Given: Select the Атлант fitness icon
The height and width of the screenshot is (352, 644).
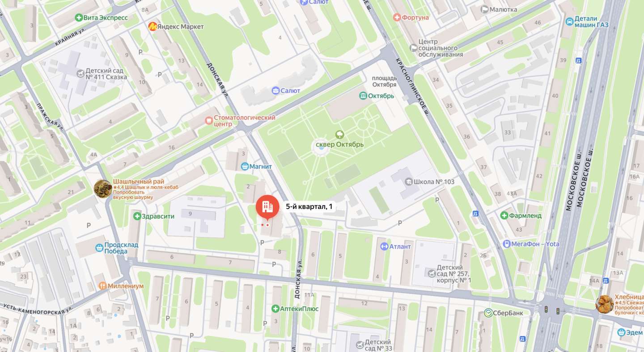Looking at the screenshot, I should [x=384, y=246].
